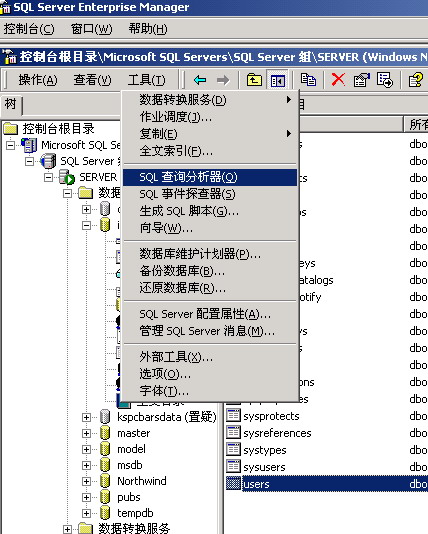Screen dimensions: 428x534
Task: Open 外部工具(X)... menu item
Action: click(x=210, y=357)
